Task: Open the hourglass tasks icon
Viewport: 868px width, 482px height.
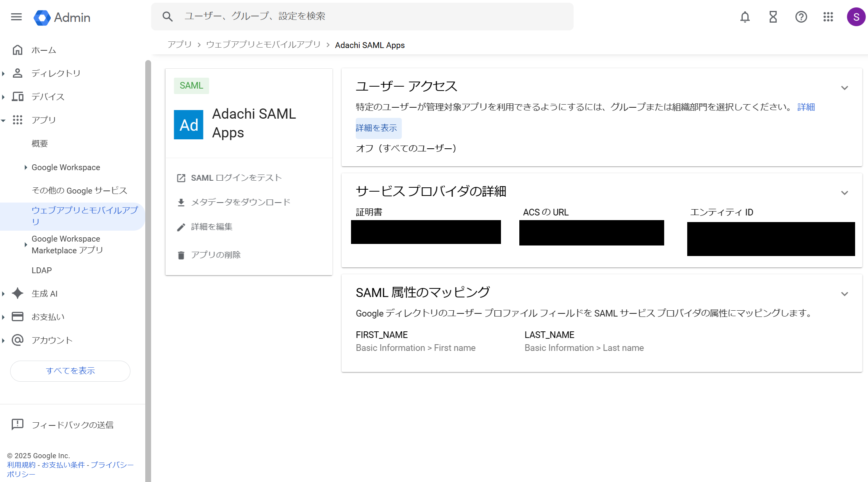Action: (773, 17)
